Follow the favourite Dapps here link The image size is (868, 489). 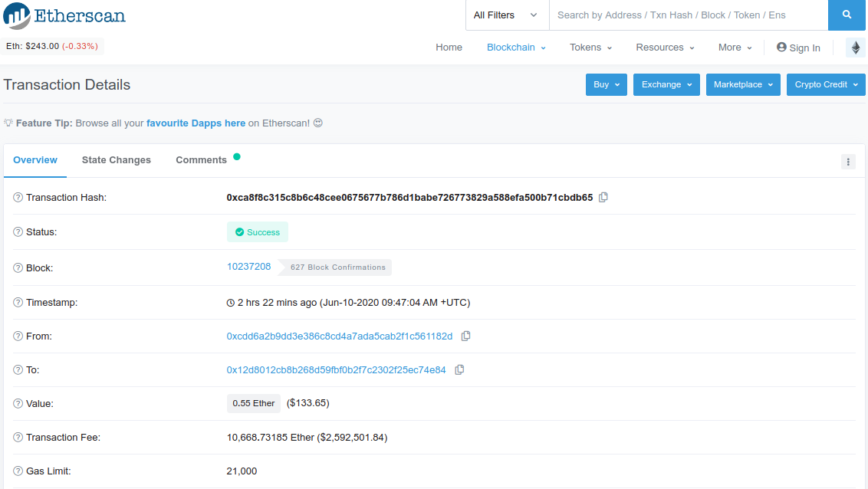coord(196,123)
